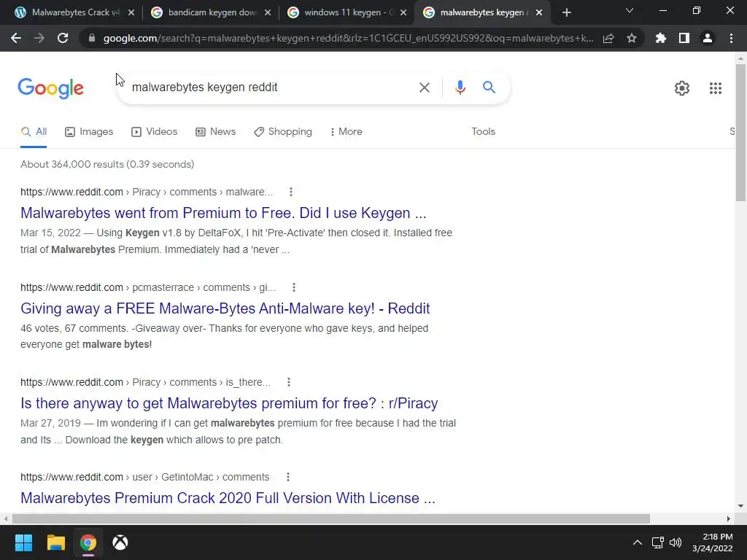Screen dimensions: 747x560
Task: Open Windows Start menu
Action: coord(23,542)
